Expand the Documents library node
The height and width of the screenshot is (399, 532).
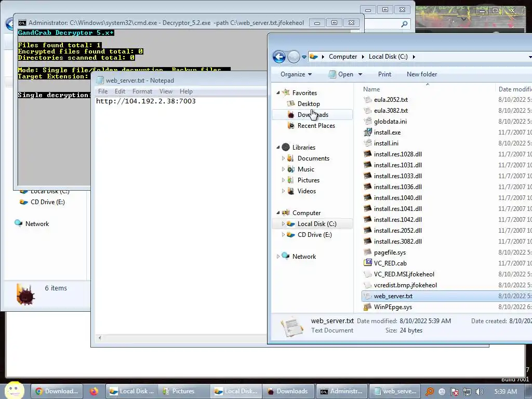(283, 158)
